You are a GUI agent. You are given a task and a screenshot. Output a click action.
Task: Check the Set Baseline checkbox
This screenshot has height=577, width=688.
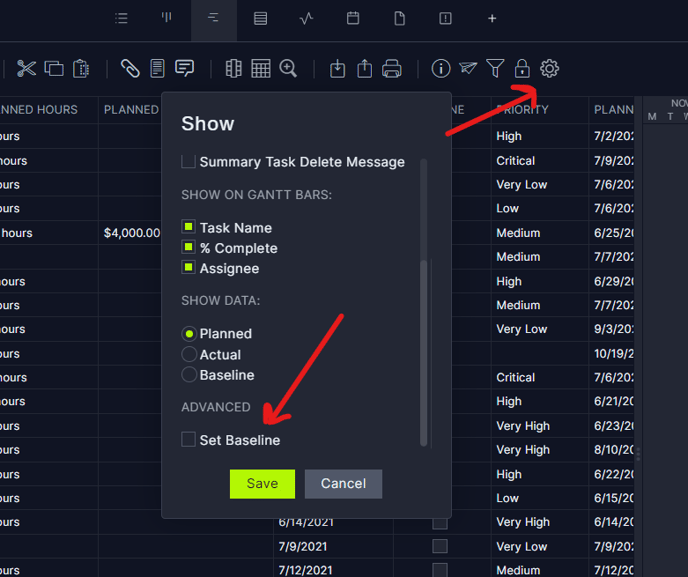tap(188, 439)
